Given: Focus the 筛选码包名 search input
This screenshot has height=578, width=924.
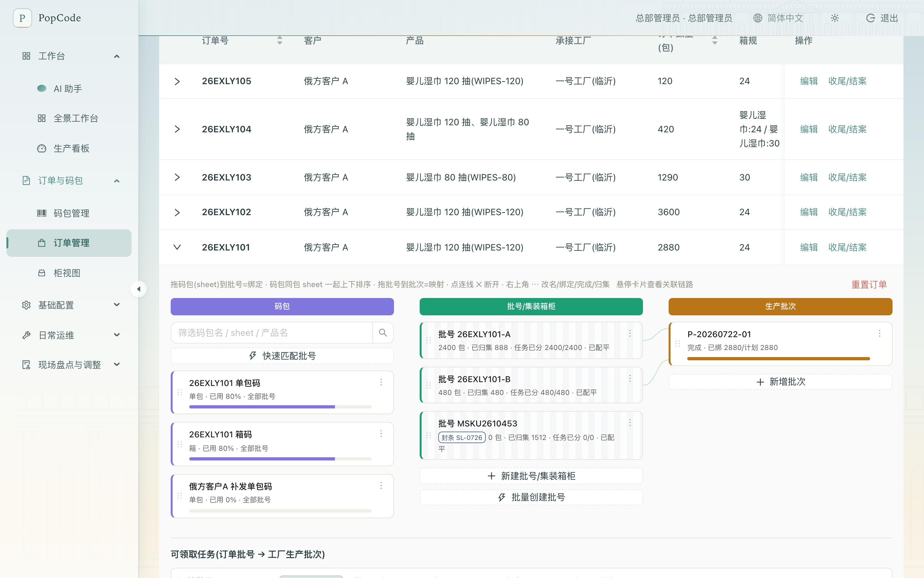Looking at the screenshot, I should coord(271,333).
